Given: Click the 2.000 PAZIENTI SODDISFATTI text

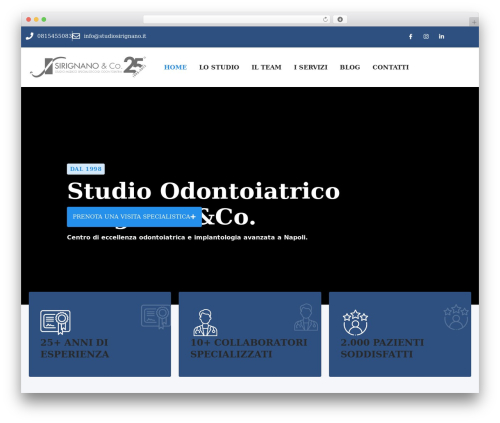Looking at the screenshot, I should tap(382, 348).
